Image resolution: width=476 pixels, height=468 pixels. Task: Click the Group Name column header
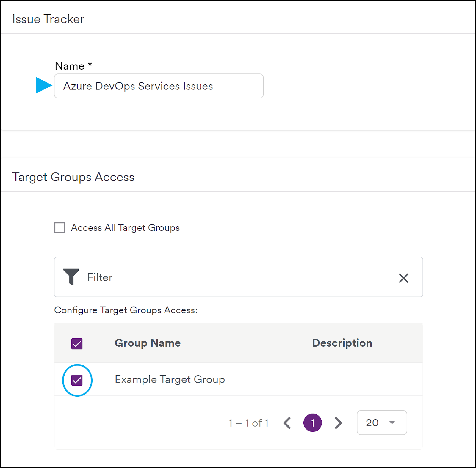[148, 343]
